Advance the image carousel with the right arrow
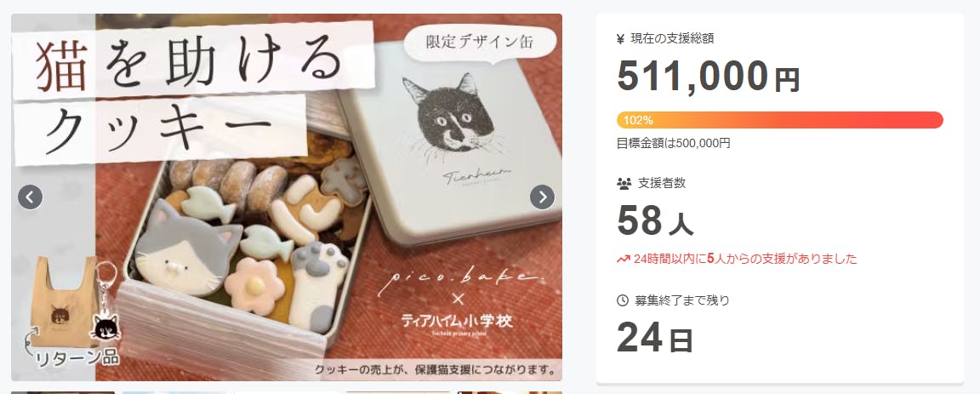The width and height of the screenshot is (980, 394). pyautogui.click(x=542, y=197)
